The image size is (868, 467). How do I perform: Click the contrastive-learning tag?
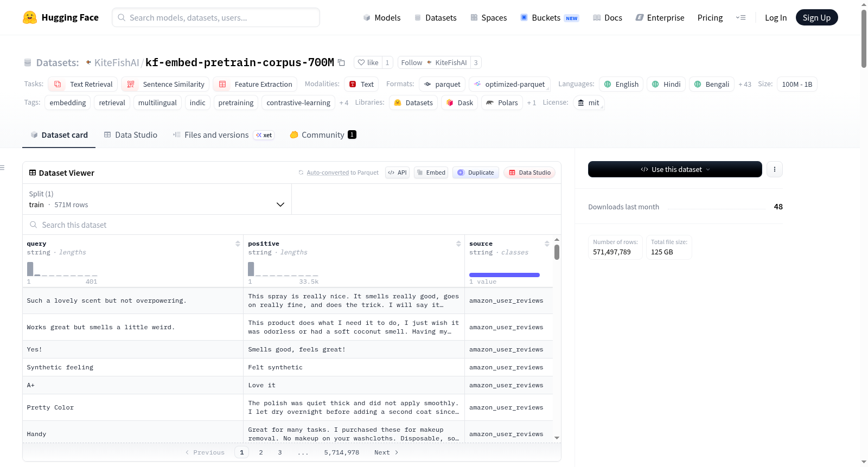(298, 103)
